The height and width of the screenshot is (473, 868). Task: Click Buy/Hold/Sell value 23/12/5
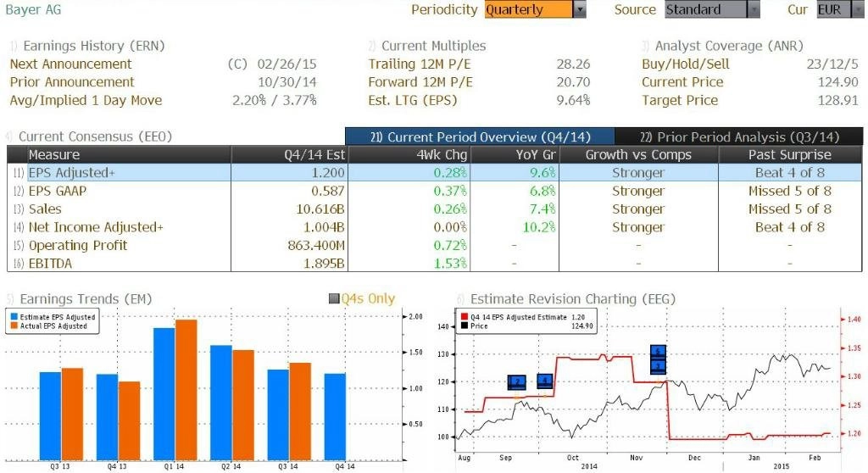pyautogui.click(x=832, y=64)
